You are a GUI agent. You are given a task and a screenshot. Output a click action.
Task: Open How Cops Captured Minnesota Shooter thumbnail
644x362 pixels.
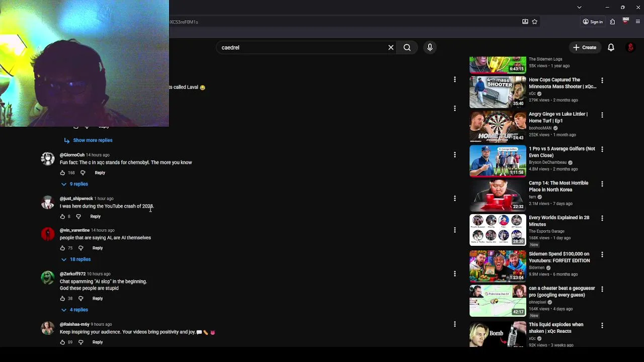(498, 92)
